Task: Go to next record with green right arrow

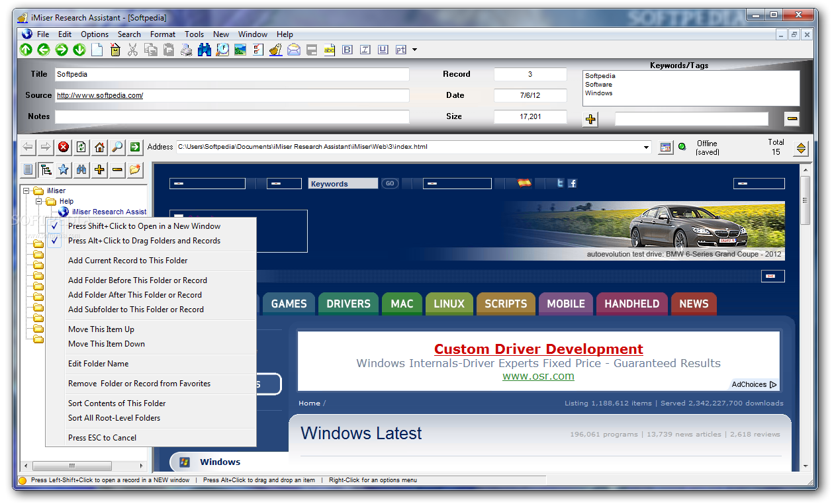Action: 62,50
